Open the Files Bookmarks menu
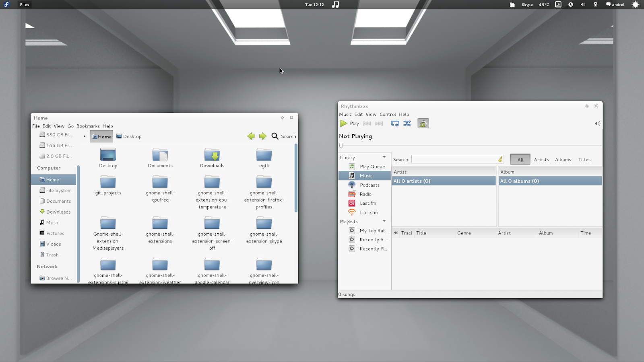 88,126
